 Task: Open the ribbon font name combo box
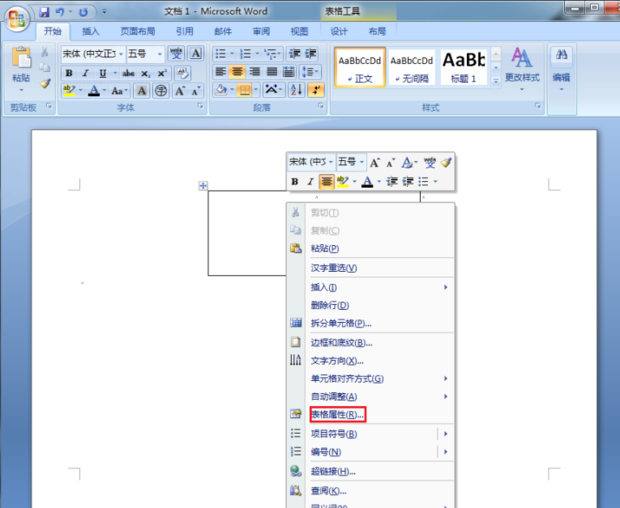tap(93, 54)
